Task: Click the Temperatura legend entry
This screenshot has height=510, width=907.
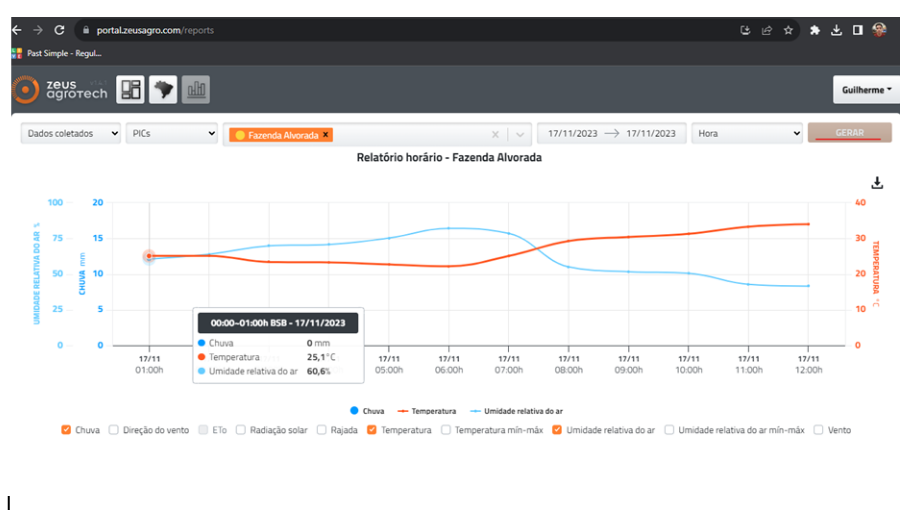Action: click(428, 411)
